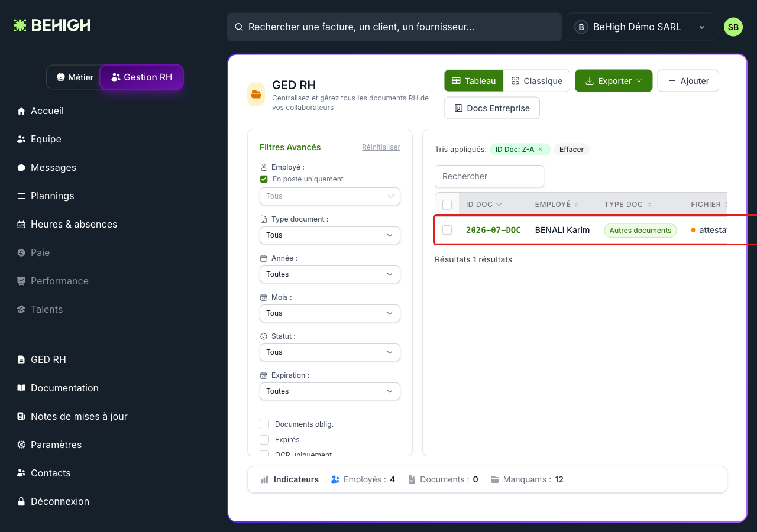Open the Année dropdown
The height and width of the screenshot is (532, 757).
click(330, 274)
